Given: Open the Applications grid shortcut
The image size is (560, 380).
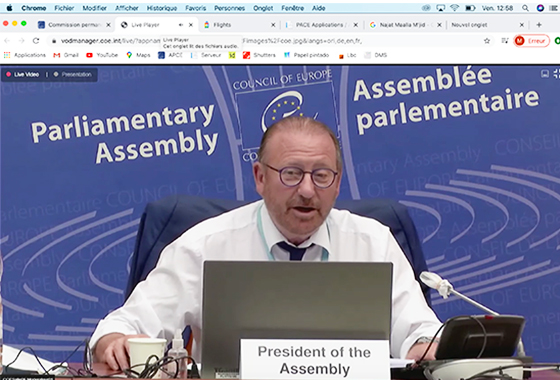Looking at the screenshot, I should tap(25, 55).
